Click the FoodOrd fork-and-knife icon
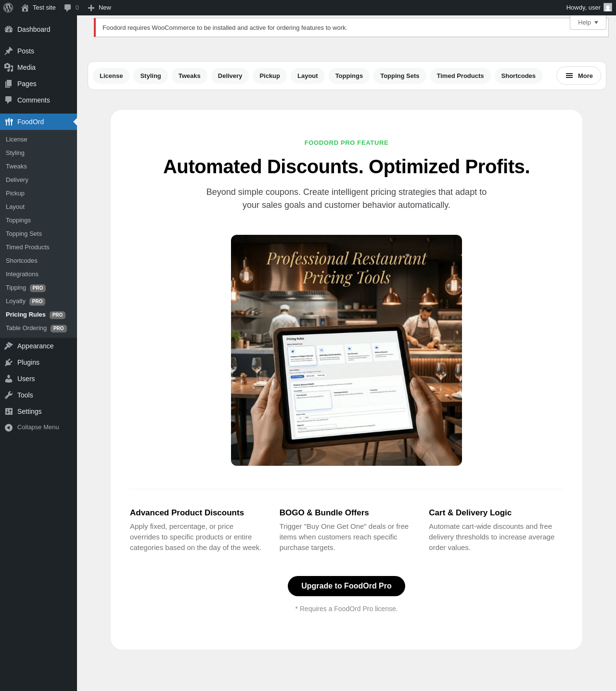The width and height of the screenshot is (616, 691). pyautogui.click(x=9, y=122)
